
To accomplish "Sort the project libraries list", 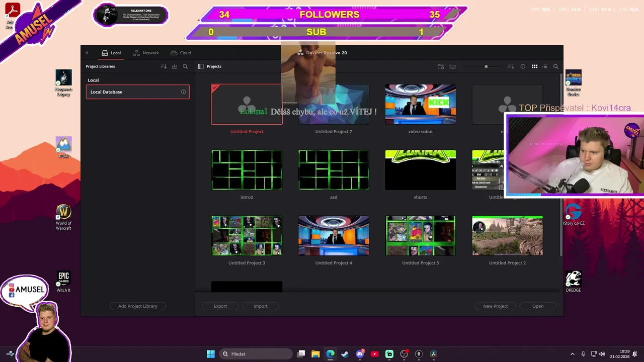I will point(164,66).
